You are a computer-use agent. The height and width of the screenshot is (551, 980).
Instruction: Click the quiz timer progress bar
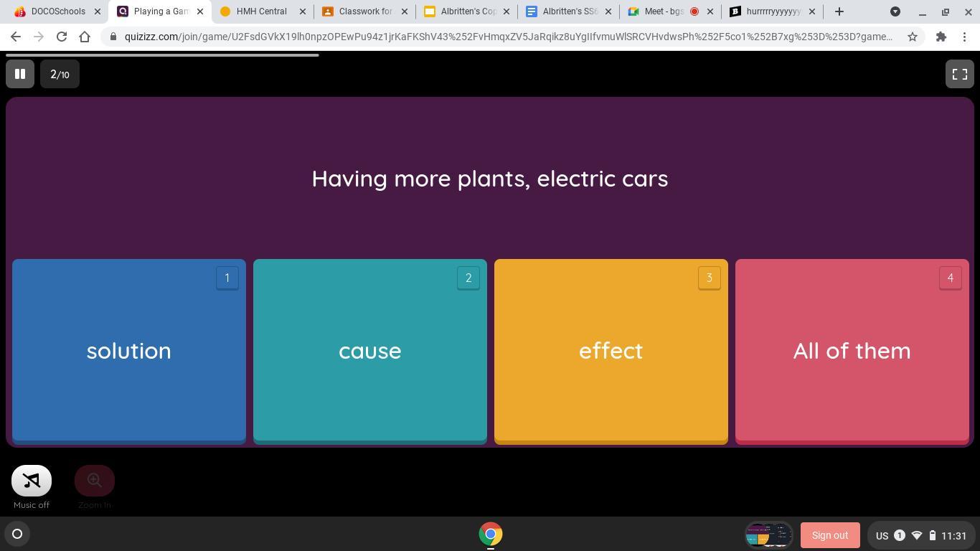162,55
